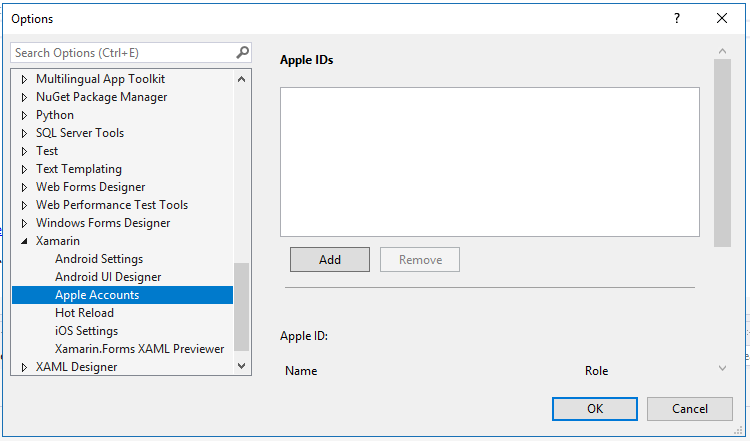Click the right panel vertical scrollbar thumb
Screen dimensions: 750x441
coord(722,153)
